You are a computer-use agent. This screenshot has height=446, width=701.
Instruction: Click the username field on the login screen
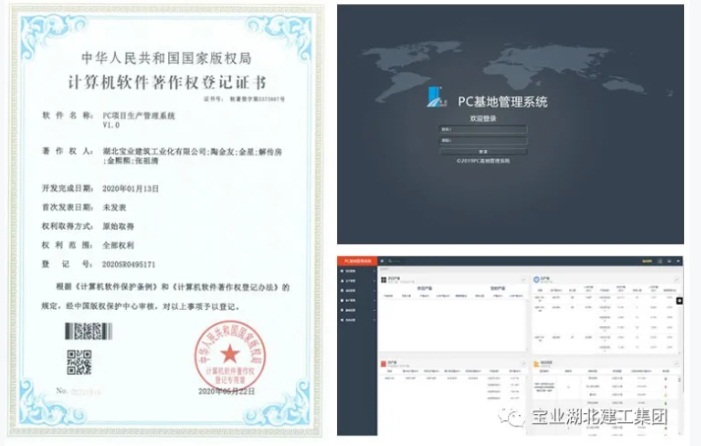[483, 130]
